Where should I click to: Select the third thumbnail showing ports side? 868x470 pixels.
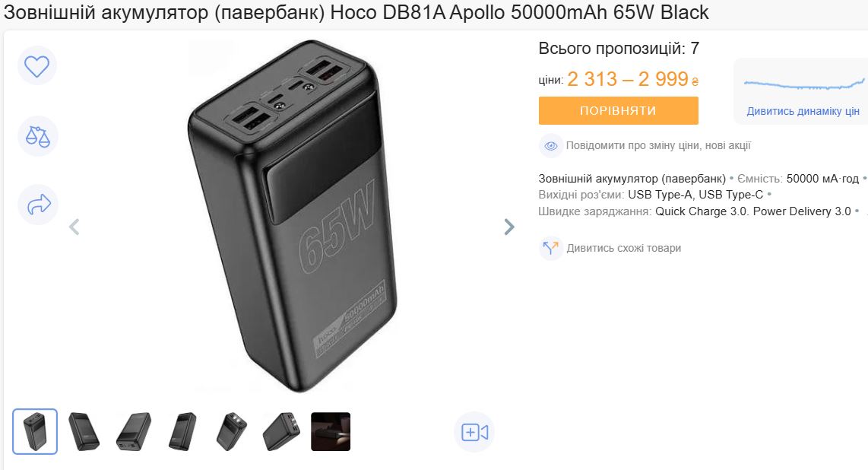[134, 432]
